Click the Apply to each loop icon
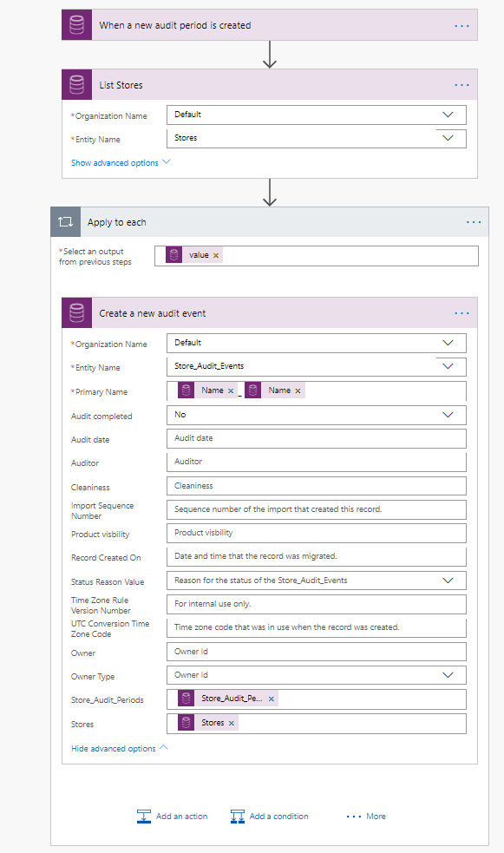 click(65, 221)
